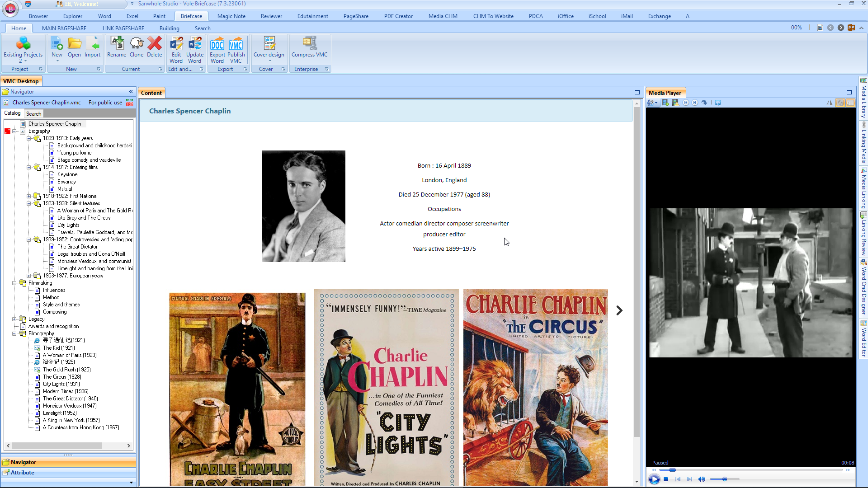Click the previous-track icon in the Media Player toolbar
Viewport: 868px width, 488px height.
tap(685, 103)
